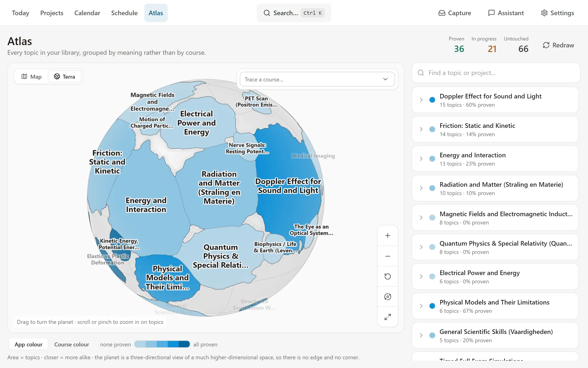Click the Capture inbox icon
This screenshot has height=368, width=588.
click(x=442, y=13)
